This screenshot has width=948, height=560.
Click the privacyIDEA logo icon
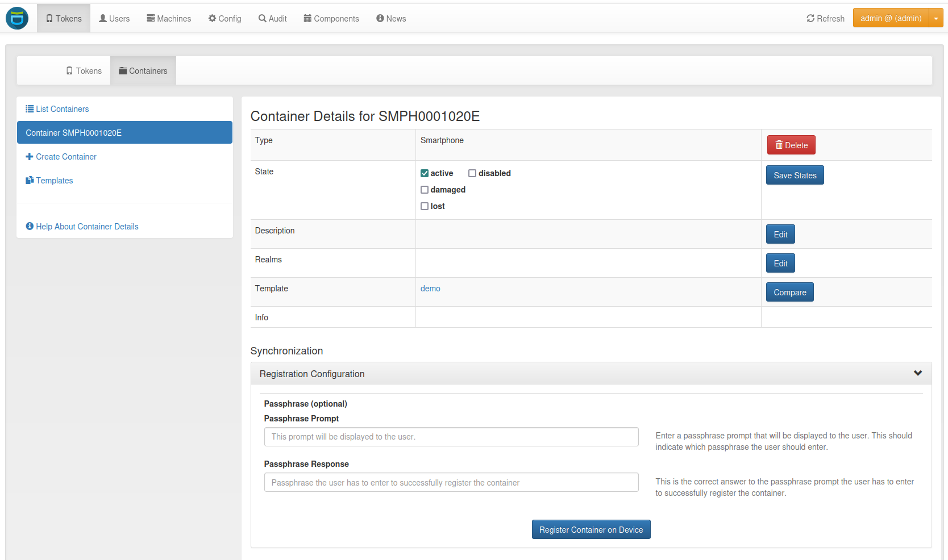click(x=17, y=18)
